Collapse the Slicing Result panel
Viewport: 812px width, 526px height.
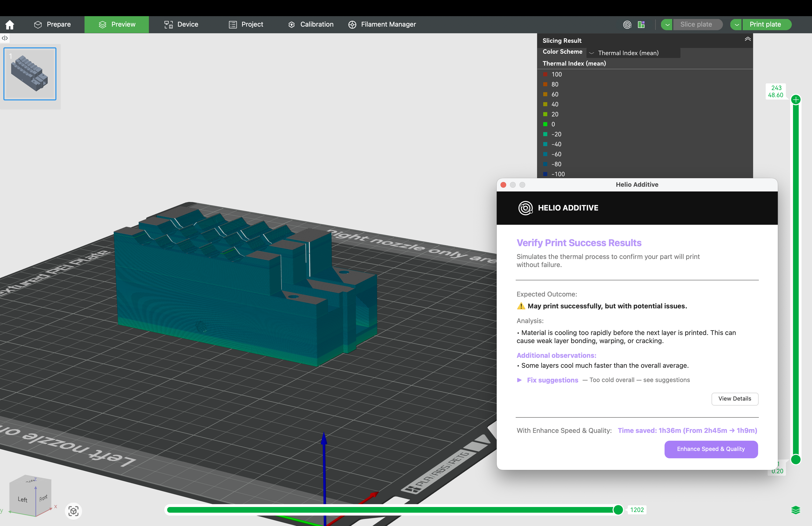[747, 39]
